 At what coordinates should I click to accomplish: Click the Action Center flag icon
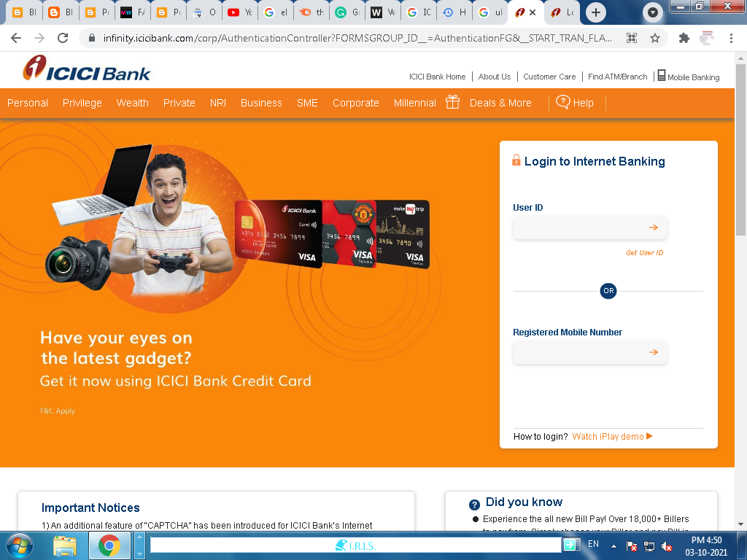[631, 547]
